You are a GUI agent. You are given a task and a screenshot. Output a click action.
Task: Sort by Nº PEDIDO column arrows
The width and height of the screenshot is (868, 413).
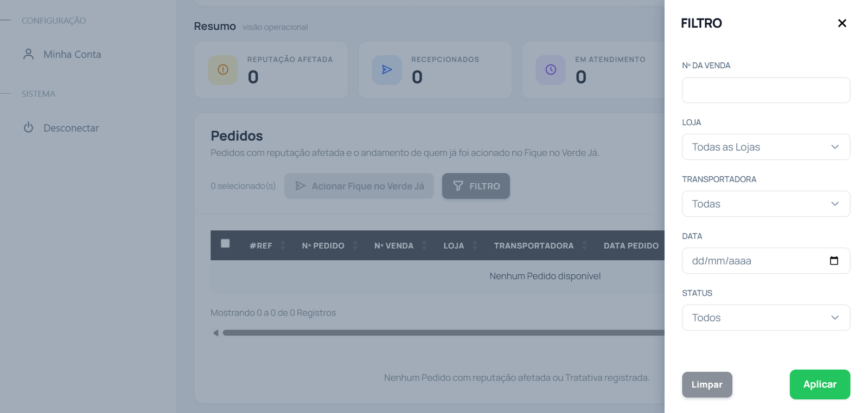355,246
